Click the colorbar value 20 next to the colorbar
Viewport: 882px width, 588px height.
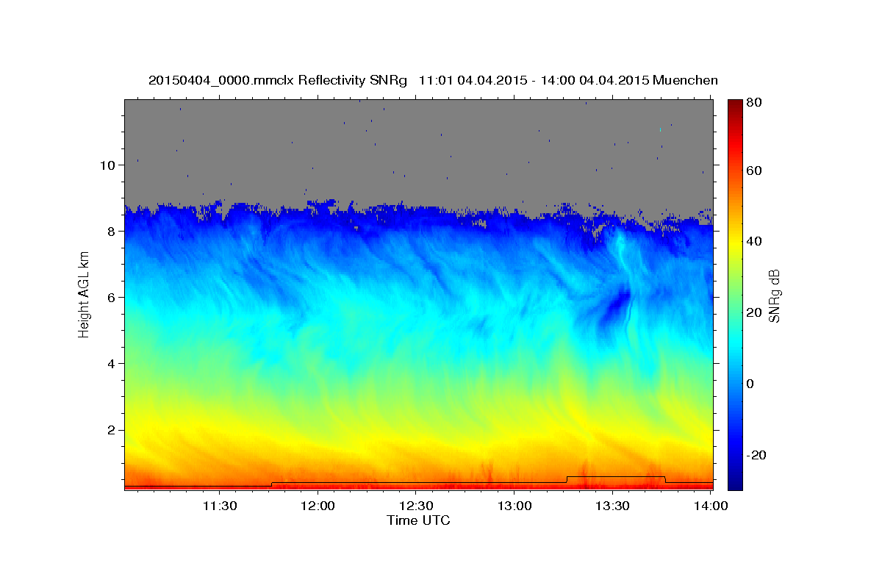pyautogui.click(x=755, y=312)
